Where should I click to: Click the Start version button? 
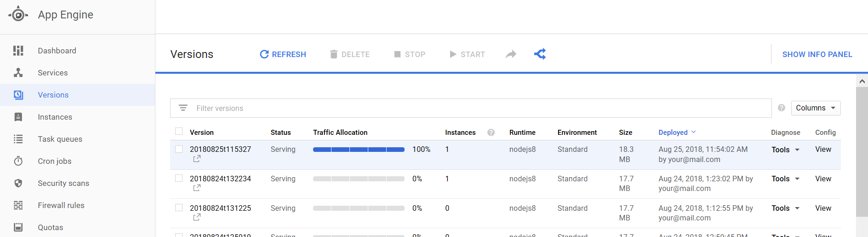tap(467, 54)
